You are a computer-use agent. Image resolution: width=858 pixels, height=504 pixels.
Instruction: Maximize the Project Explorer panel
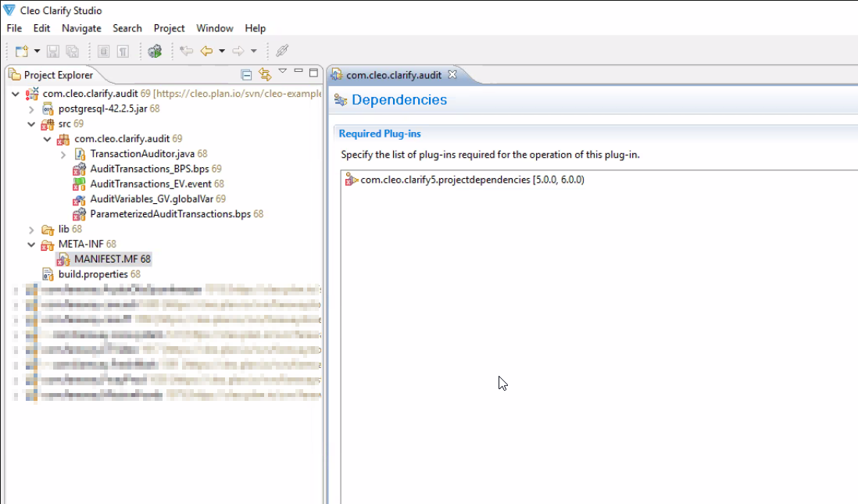(x=313, y=72)
